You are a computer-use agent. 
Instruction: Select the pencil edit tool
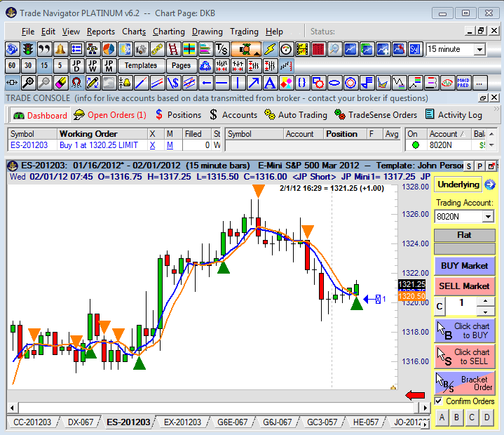(93, 83)
